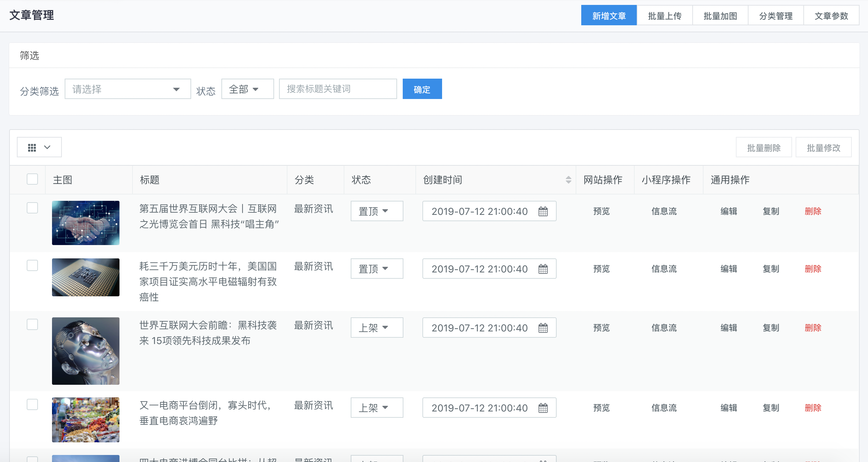Click 删除 for the first article
This screenshot has height=462, width=868.
coord(813,211)
